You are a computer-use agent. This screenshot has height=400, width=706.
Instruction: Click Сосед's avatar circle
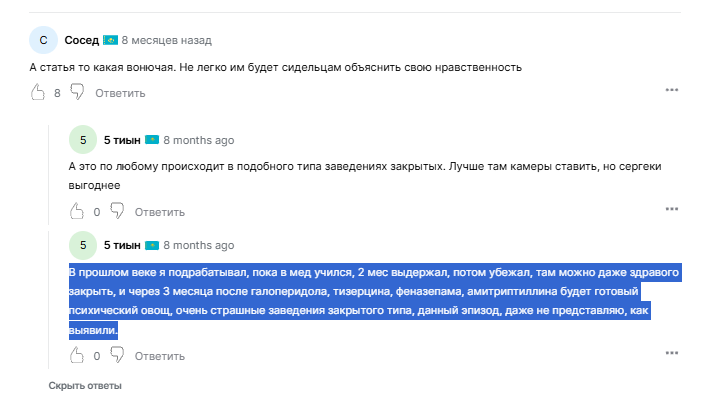tap(43, 40)
